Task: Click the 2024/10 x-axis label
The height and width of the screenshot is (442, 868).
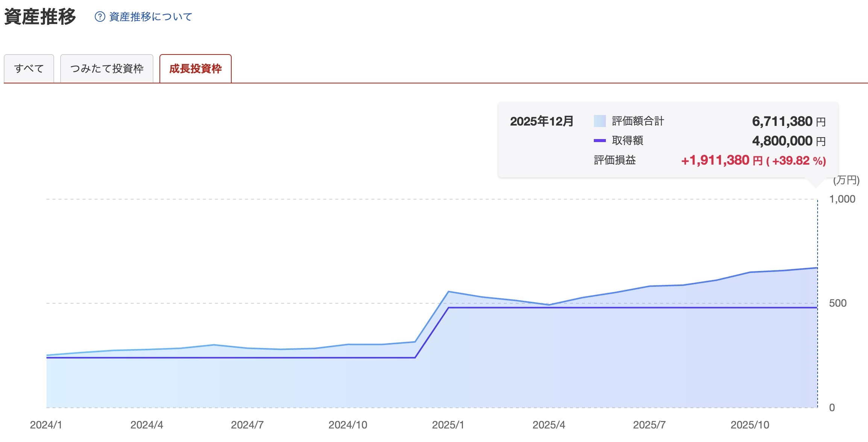Action: (348, 425)
